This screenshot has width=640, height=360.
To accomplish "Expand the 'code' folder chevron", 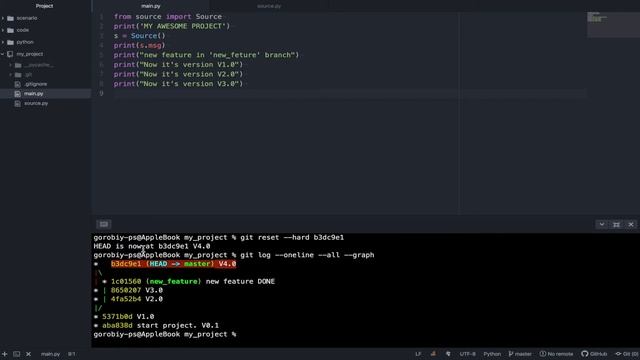I will [x=3, y=30].
